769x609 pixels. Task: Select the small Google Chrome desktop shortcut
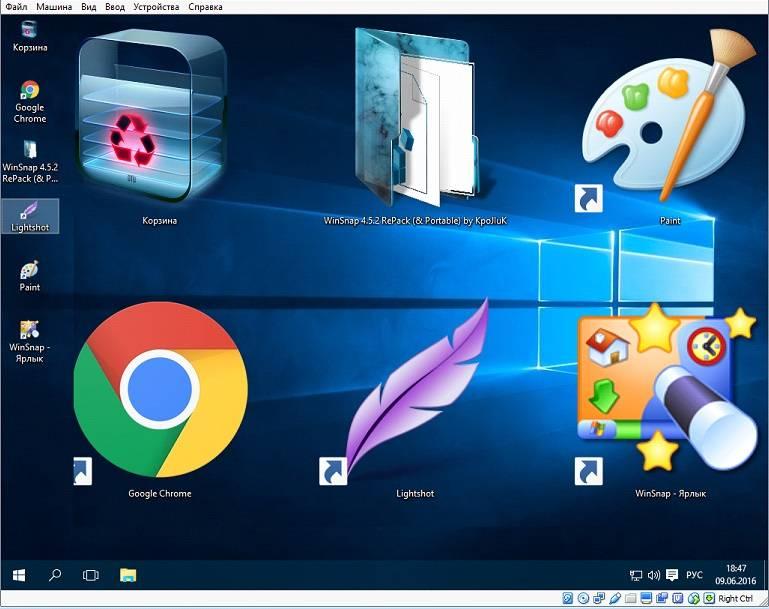tap(29, 90)
